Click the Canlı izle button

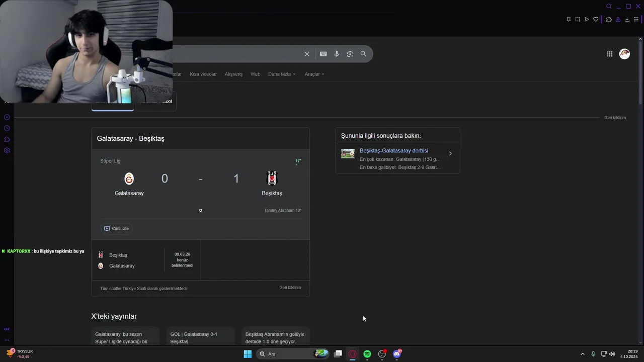coord(116,228)
